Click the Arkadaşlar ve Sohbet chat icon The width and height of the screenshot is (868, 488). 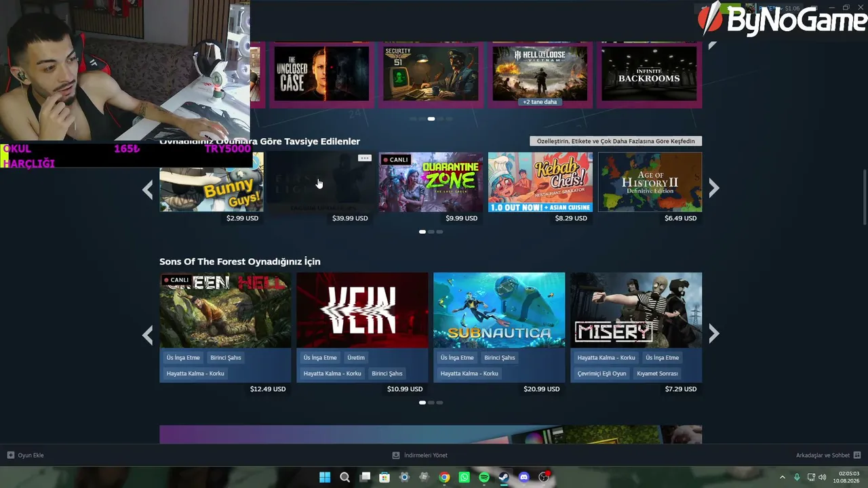[857, 455]
